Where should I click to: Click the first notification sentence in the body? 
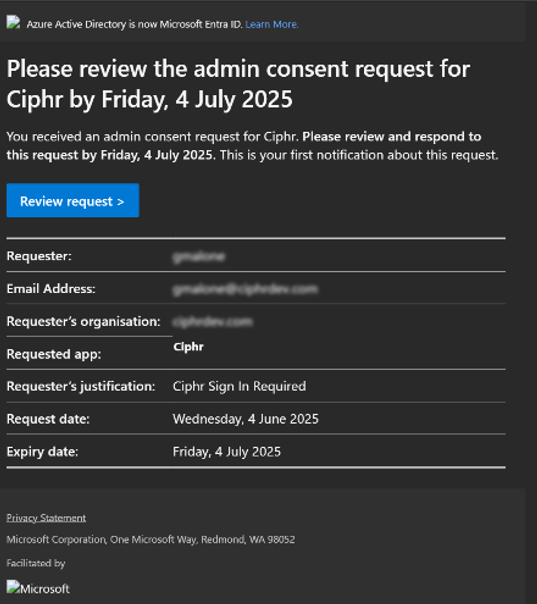[x=359, y=155]
